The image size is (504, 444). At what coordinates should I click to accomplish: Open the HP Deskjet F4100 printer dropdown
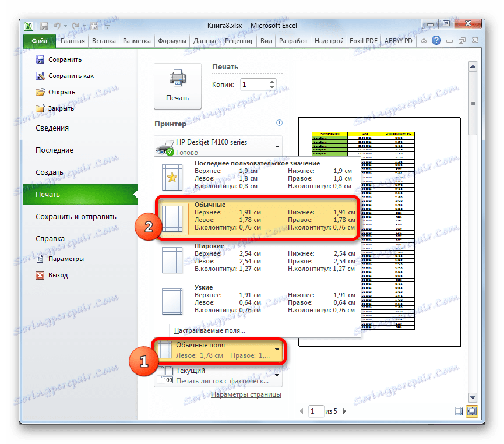pos(218,147)
